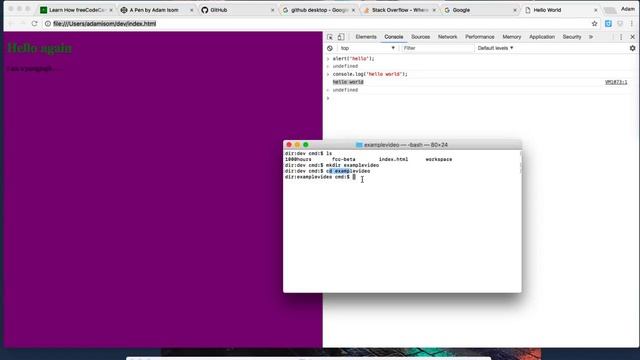The height and width of the screenshot is (360, 640).
Task: Bookmark page with the star icon
Action: (x=594, y=24)
